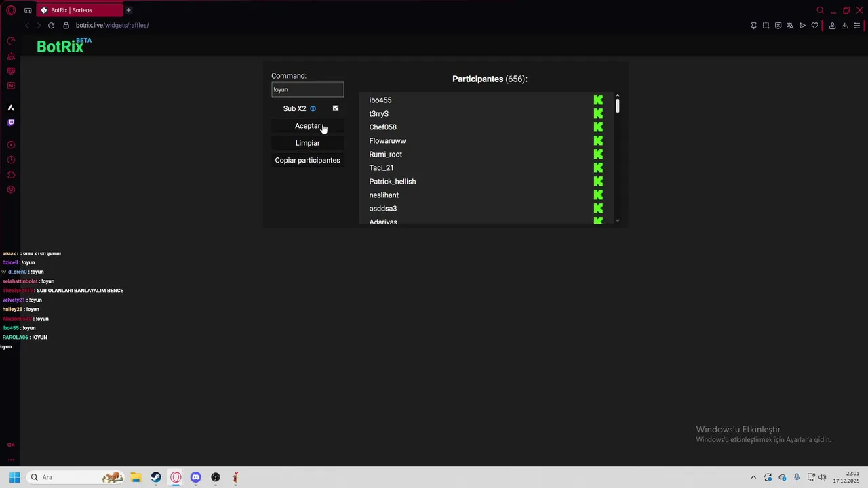Untick the Sub X2 checkbox
This screenshot has height=488, width=868.
336,108
